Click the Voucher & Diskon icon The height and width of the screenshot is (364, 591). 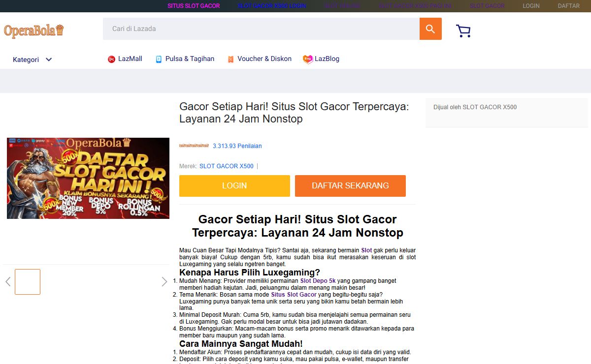pyautogui.click(x=230, y=59)
